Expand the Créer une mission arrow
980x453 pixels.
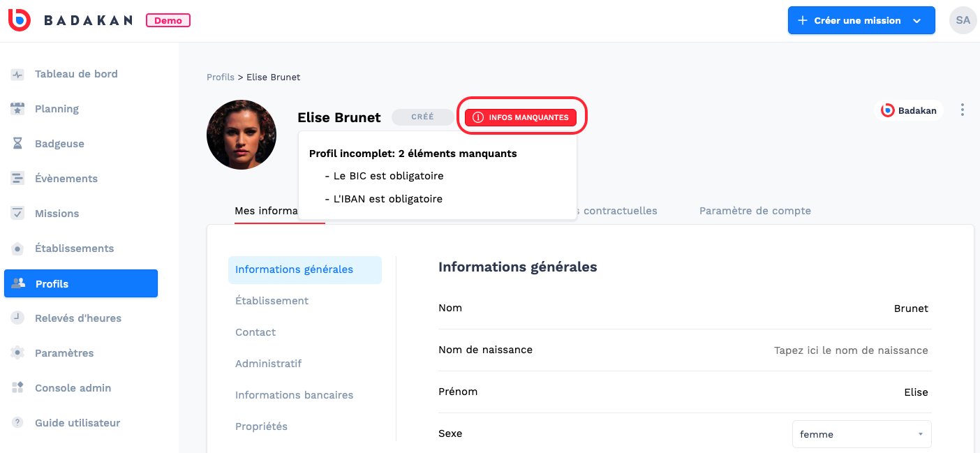tap(916, 21)
